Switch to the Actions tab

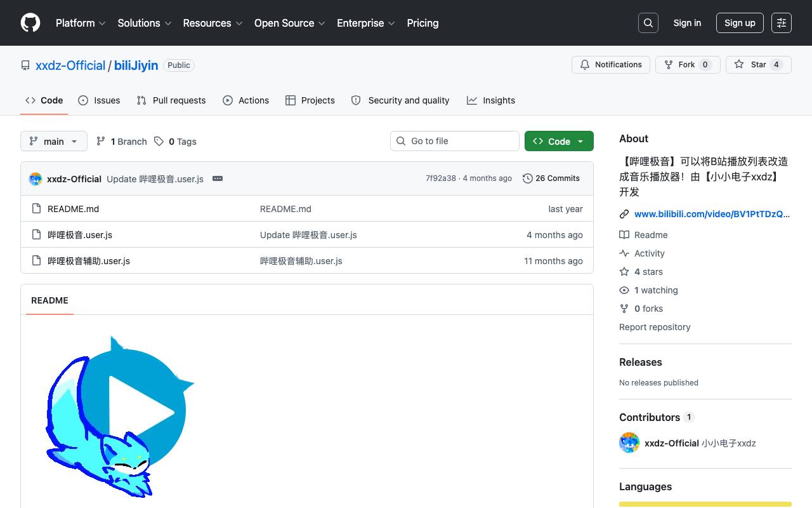(246, 100)
